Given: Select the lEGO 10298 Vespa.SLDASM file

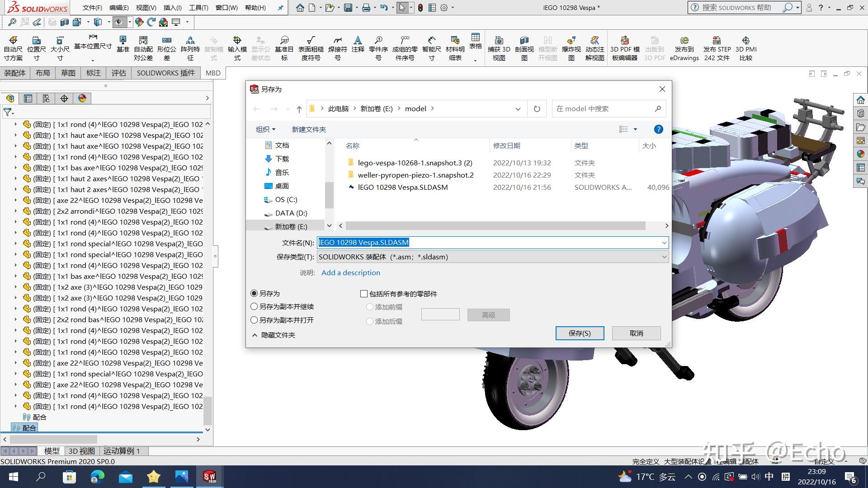Looking at the screenshot, I should tap(403, 187).
